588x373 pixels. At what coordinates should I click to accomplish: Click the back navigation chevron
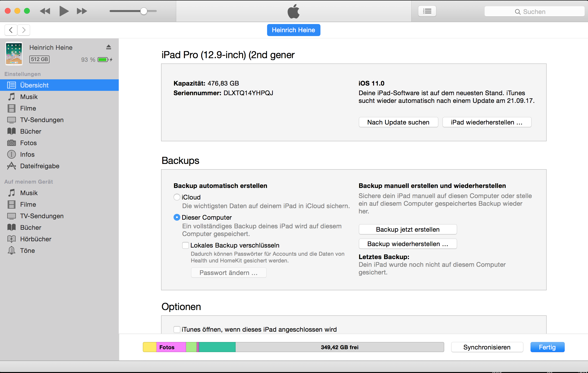tap(11, 30)
